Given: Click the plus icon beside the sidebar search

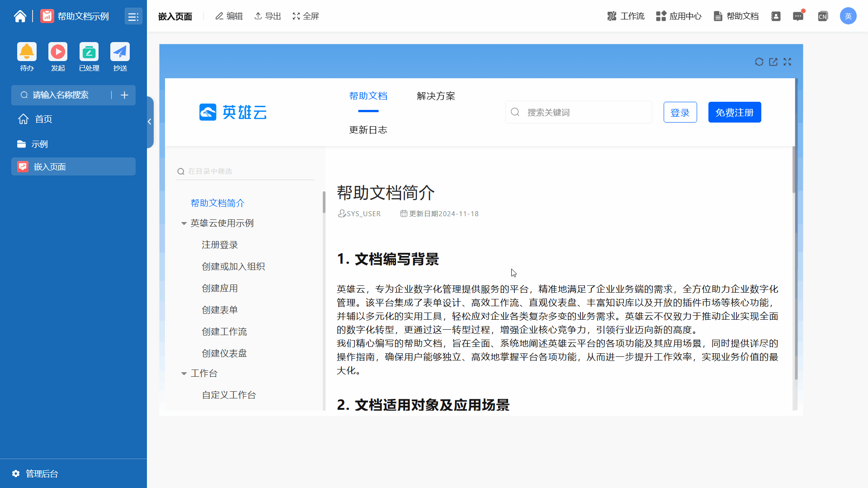Looking at the screenshot, I should pyautogui.click(x=124, y=95).
